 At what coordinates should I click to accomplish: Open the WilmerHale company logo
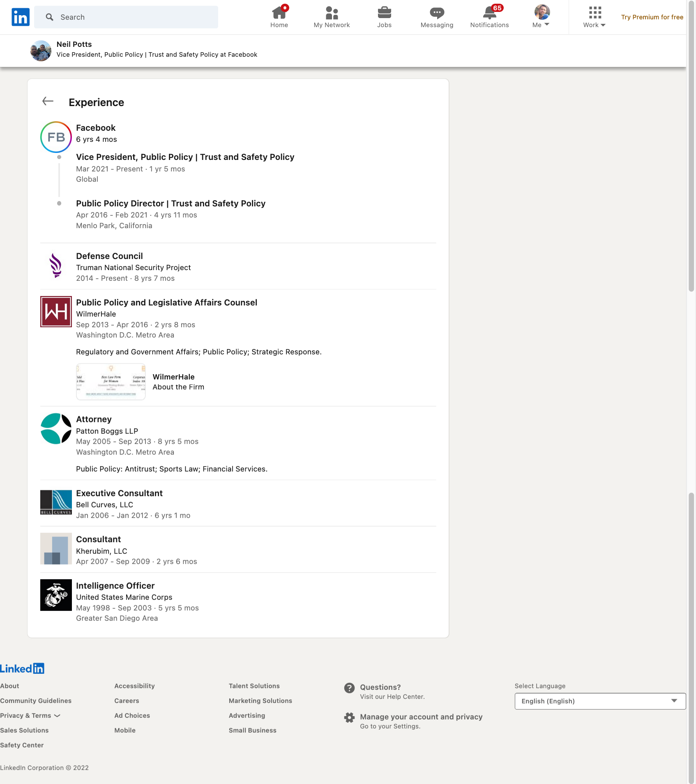pyautogui.click(x=56, y=312)
